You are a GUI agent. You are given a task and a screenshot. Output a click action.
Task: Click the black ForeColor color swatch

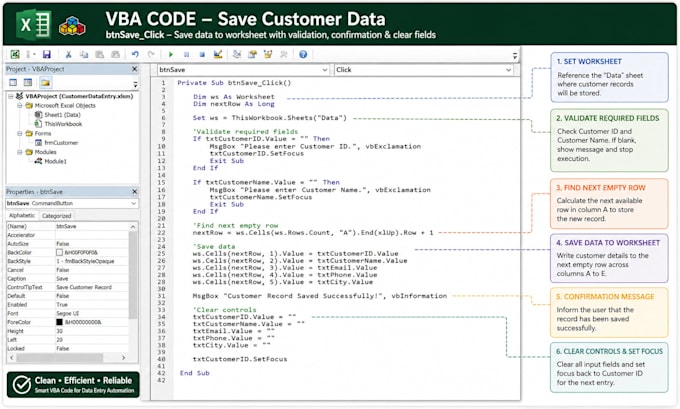[59, 322]
